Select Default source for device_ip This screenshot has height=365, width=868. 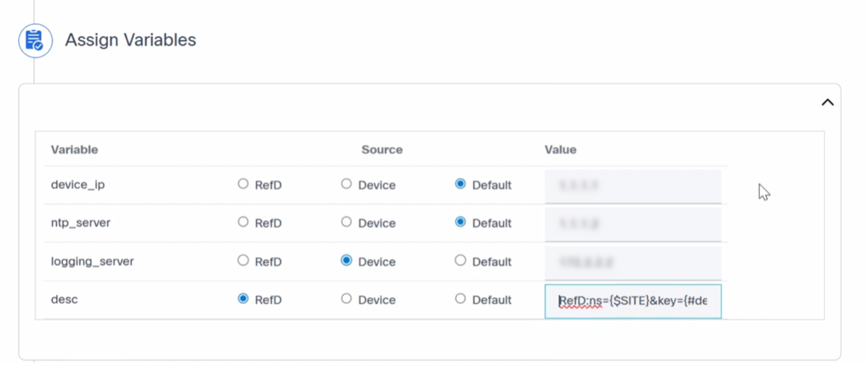click(460, 184)
